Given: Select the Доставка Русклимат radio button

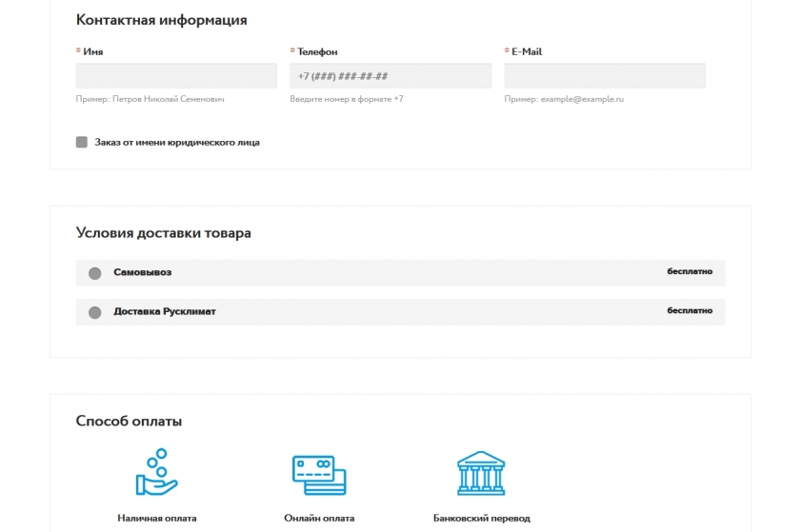Looking at the screenshot, I should [x=95, y=312].
